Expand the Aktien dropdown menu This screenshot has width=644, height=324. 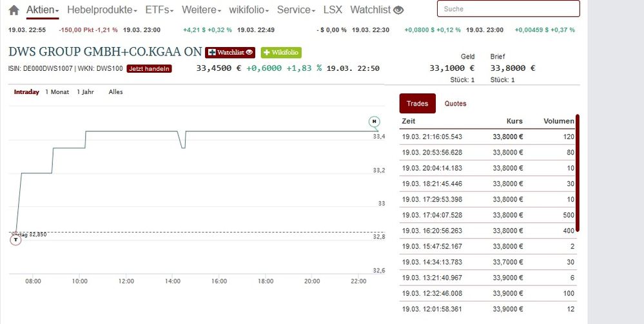click(43, 10)
